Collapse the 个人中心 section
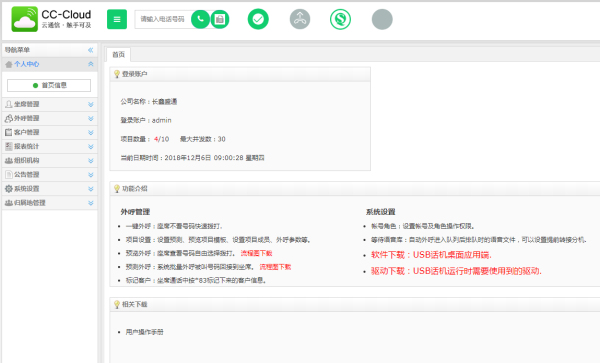This screenshot has width=600, height=363. (91, 64)
